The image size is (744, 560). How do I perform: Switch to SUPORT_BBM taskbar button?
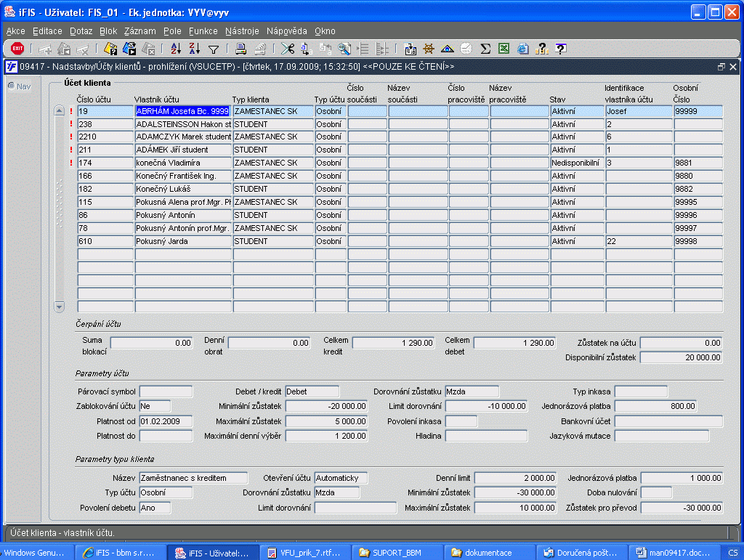point(397,553)
